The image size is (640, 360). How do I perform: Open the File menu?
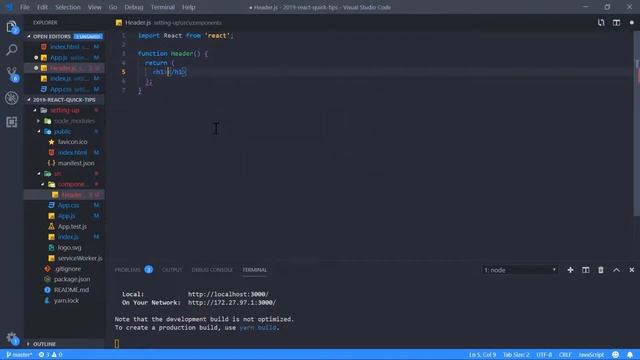point(24,7)
